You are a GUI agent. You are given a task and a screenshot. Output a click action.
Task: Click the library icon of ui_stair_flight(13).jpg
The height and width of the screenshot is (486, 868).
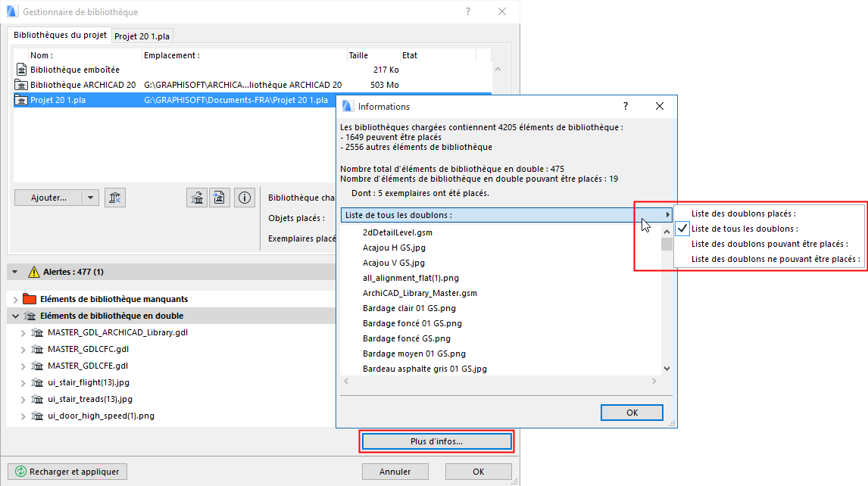coord(37,382)
